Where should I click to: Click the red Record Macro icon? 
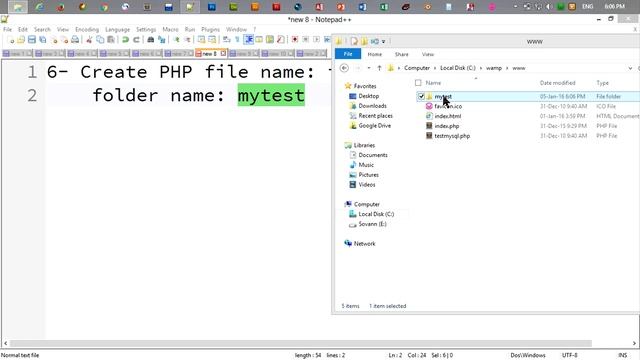tap(295, 40)
